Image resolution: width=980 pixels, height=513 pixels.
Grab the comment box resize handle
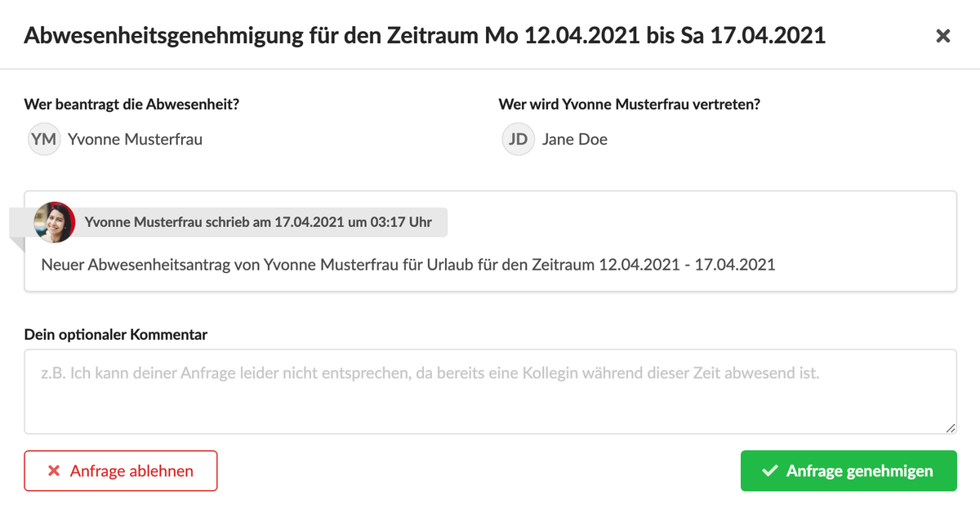tap(950, 427)
